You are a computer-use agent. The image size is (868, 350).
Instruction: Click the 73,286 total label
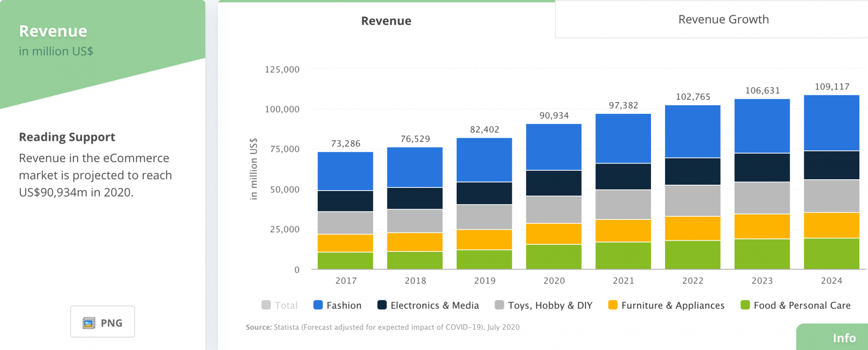(346, 144)
